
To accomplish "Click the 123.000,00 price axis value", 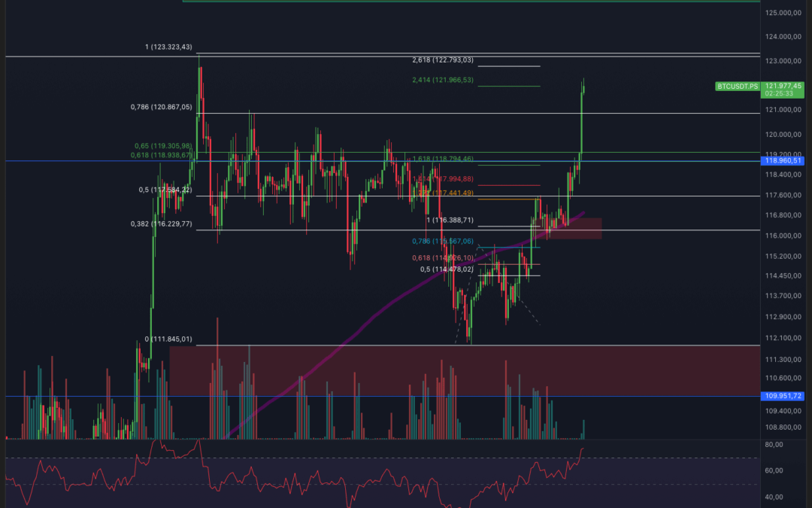I will click(x=783, y=61).
